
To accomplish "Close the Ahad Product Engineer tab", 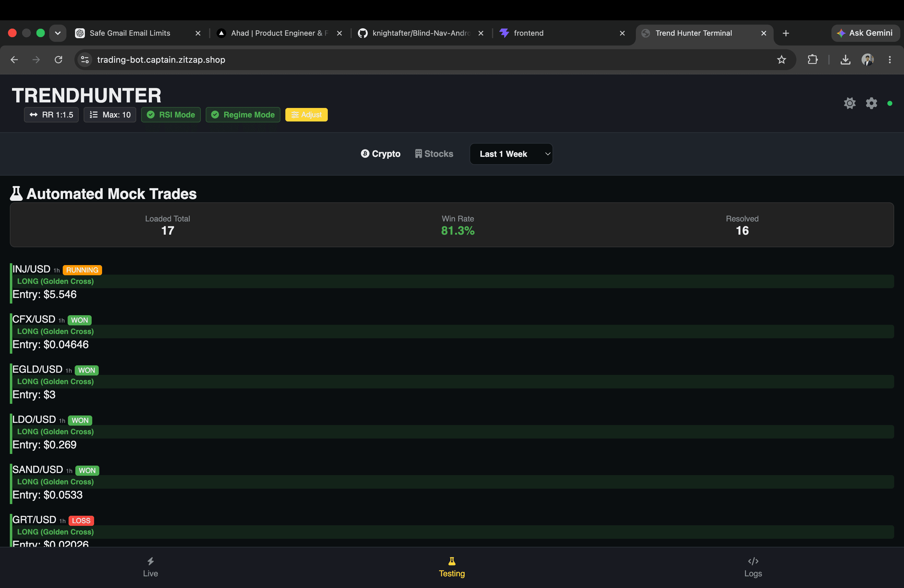I will [339, 34].
